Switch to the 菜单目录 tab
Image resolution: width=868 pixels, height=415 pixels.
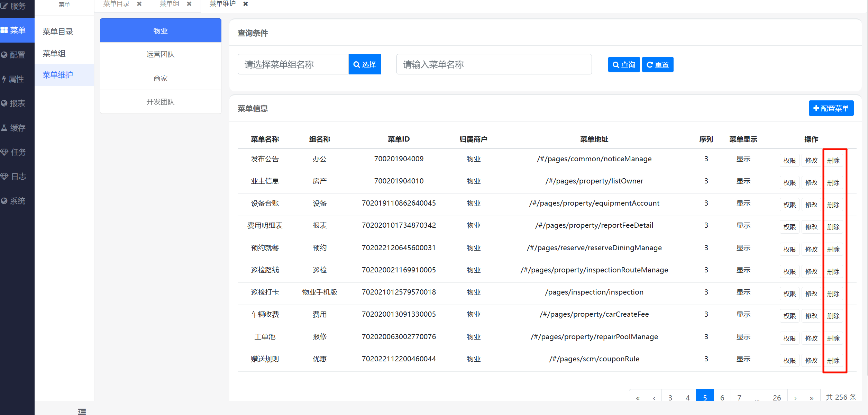coord(117,4)
